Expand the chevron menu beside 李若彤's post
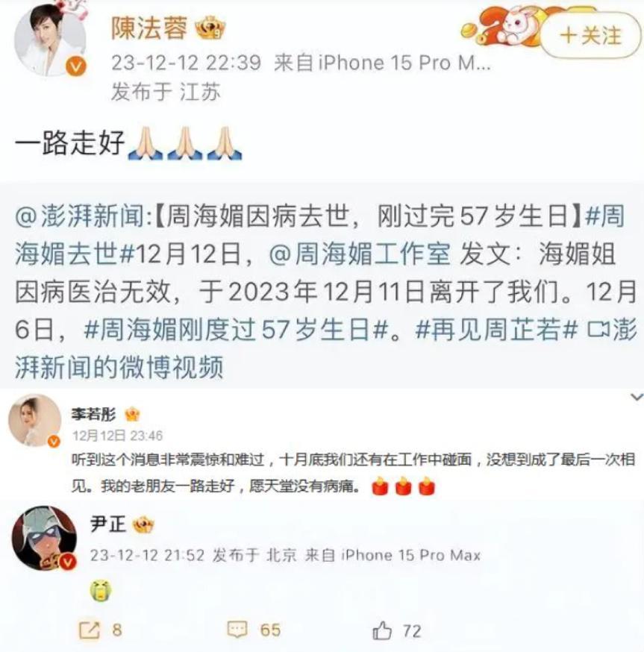 637,397
